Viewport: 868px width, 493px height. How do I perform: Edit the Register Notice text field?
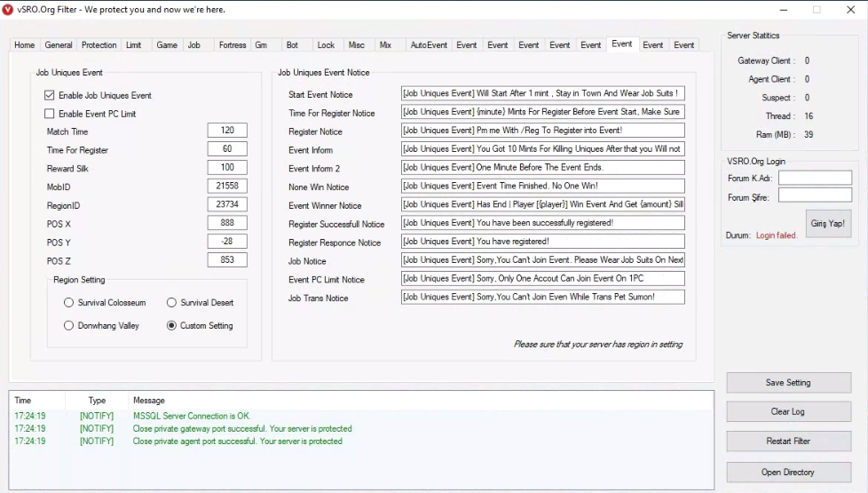point(543,131)
